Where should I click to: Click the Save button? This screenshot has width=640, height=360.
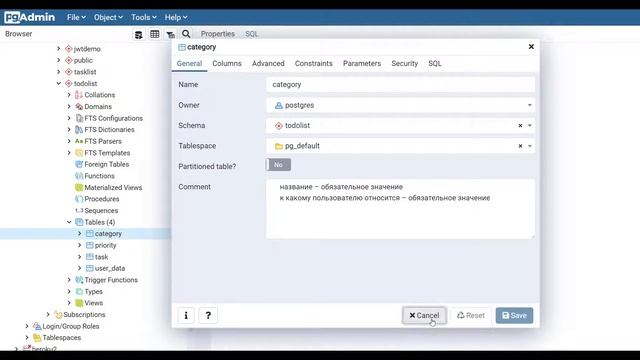pyautogui.click(x=514, y=316)
